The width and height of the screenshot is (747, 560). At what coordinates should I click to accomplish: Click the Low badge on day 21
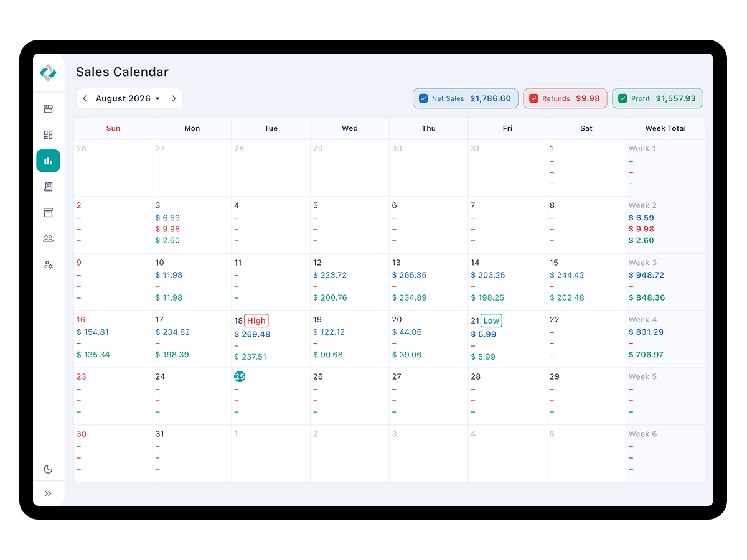(x=491, y=320)
